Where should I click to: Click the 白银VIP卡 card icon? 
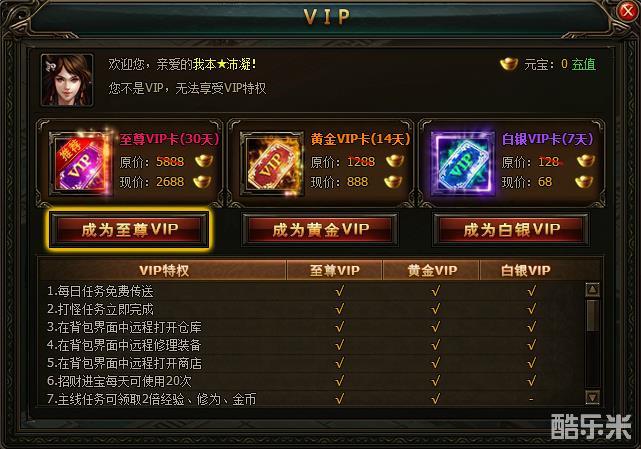tap(463, 163)
